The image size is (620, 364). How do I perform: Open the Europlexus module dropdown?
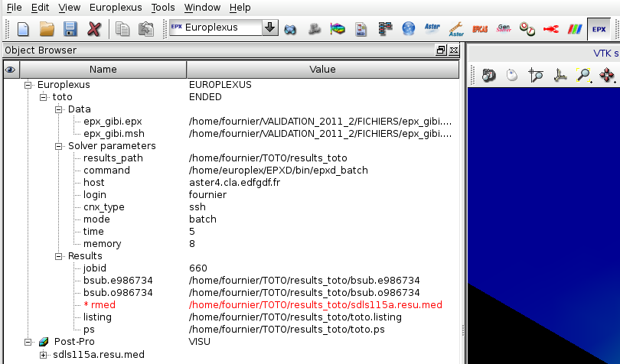pyautogui.click(x=269, y=28)
